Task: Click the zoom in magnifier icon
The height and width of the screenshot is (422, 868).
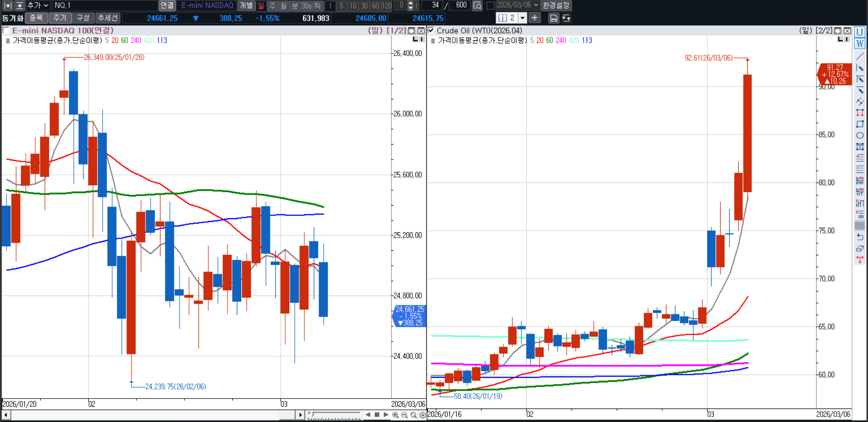Action: [395, 415]
